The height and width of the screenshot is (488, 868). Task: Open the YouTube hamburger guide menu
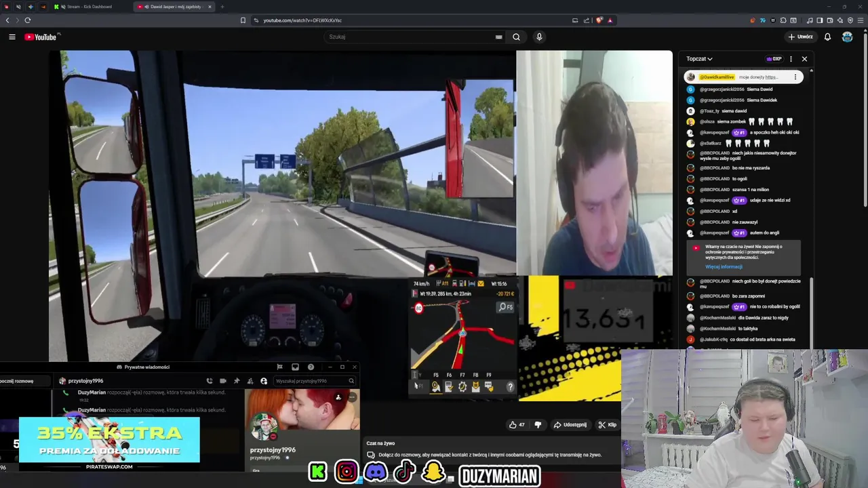[12, 37]
